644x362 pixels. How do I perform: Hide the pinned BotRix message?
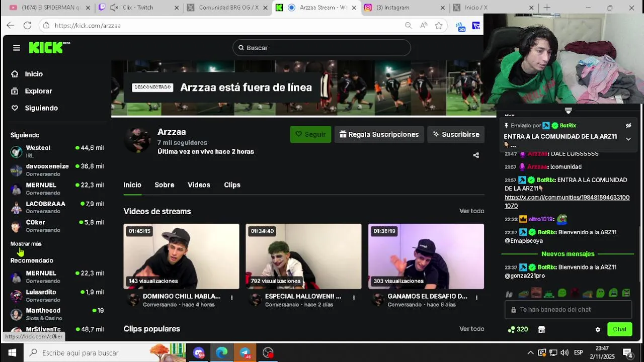628,126
